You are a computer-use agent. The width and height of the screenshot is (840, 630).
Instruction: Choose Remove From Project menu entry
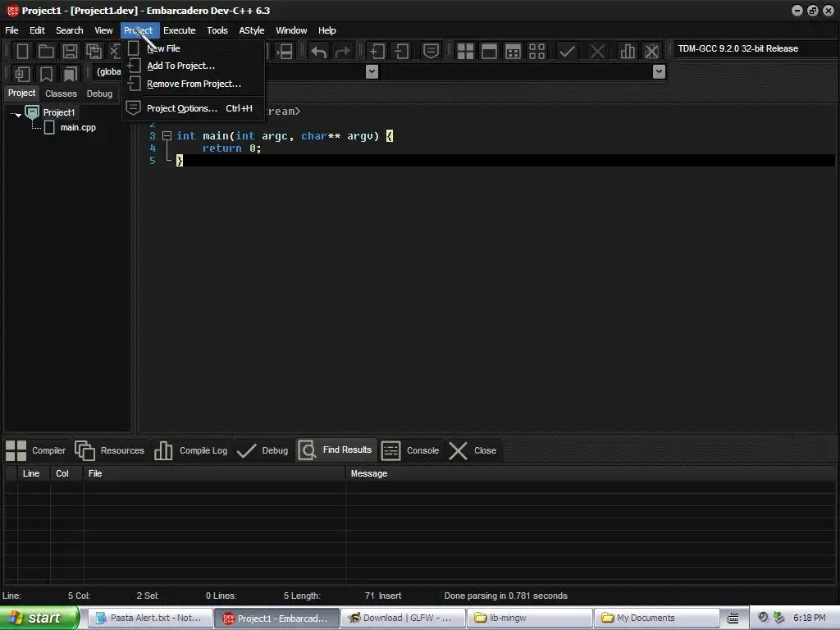click(194, 84)
